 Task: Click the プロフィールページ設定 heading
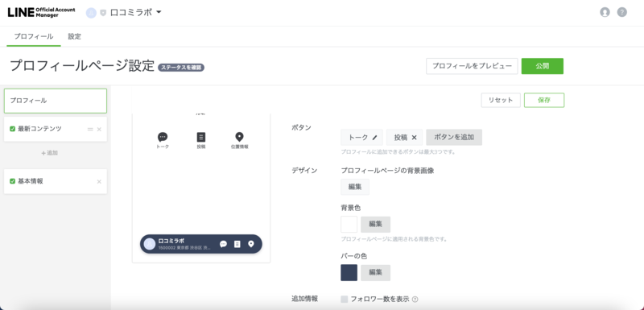(x=82, y=66)
